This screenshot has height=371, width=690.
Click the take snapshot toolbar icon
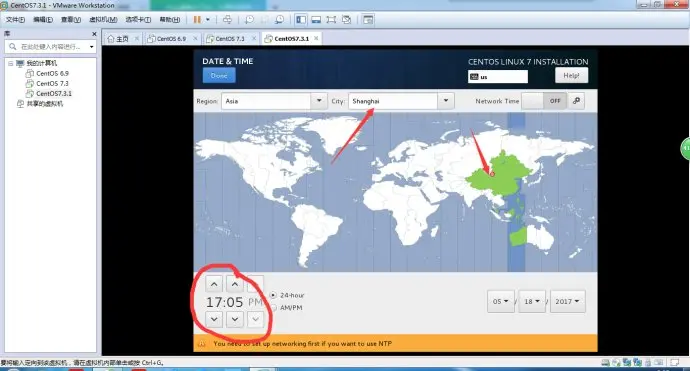click(x=249, y=19)
